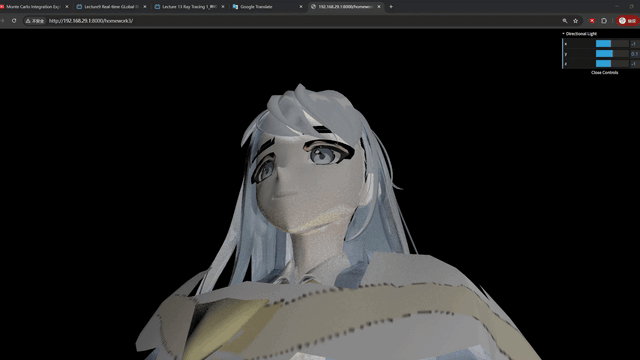The image size is (640, 360).
Task: Click the red extension icon in toolbar
Action: coord(592,21)
